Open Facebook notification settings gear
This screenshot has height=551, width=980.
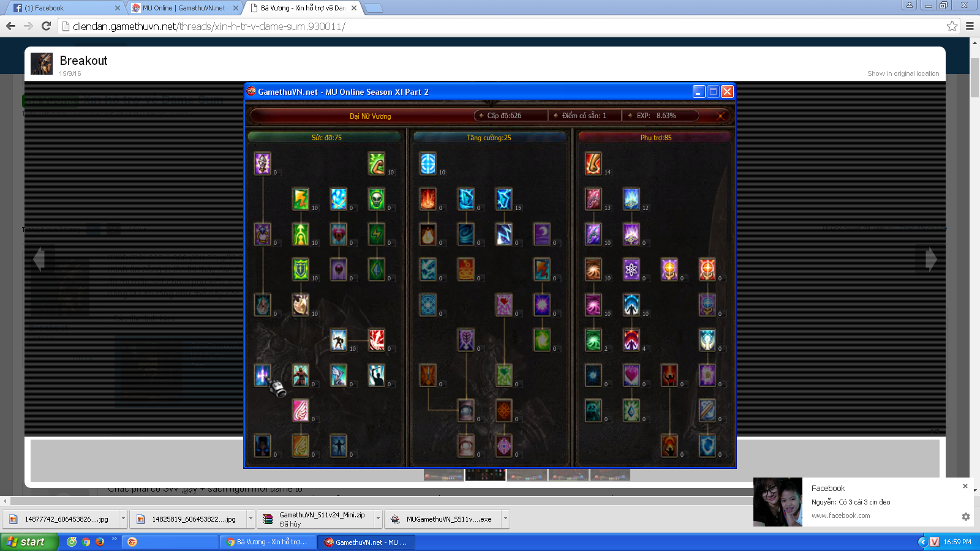click(966, 517)
